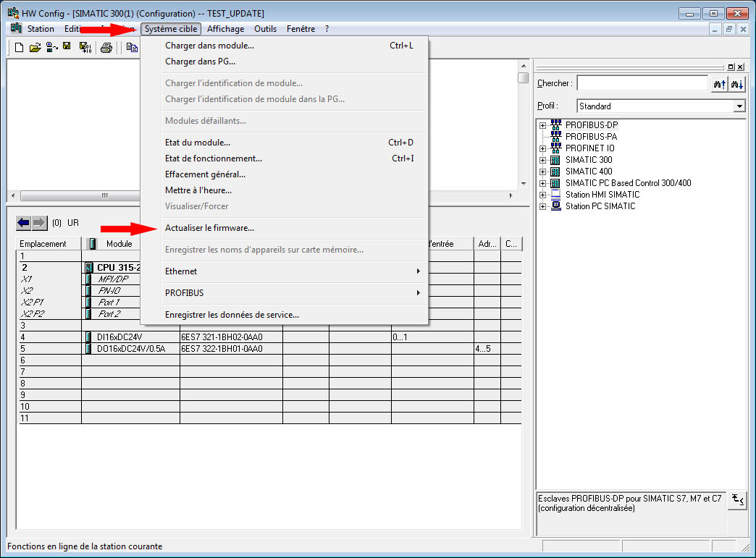756x558 pixels.
Task: Click the Copy toolbar icon
Action: click(131, 48)
